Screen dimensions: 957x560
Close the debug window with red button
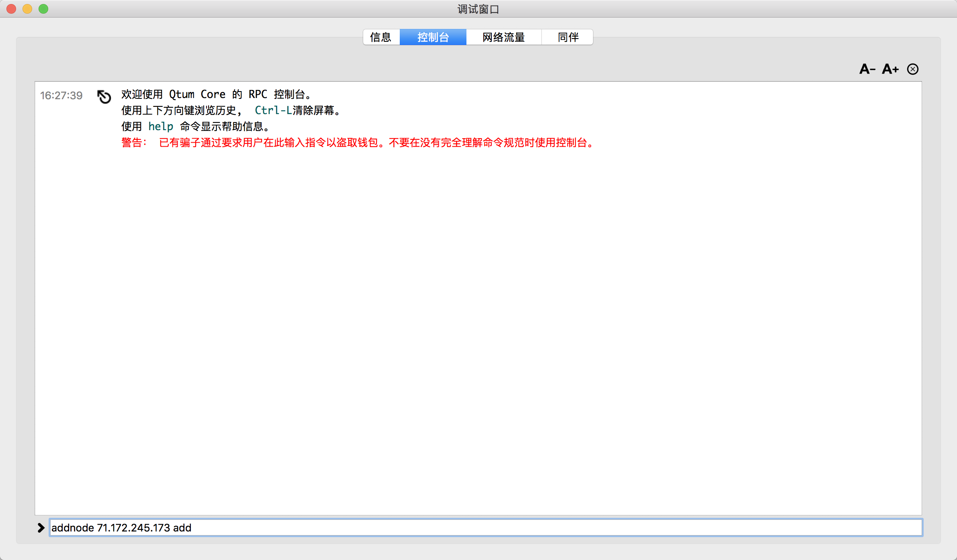[11, 9]
